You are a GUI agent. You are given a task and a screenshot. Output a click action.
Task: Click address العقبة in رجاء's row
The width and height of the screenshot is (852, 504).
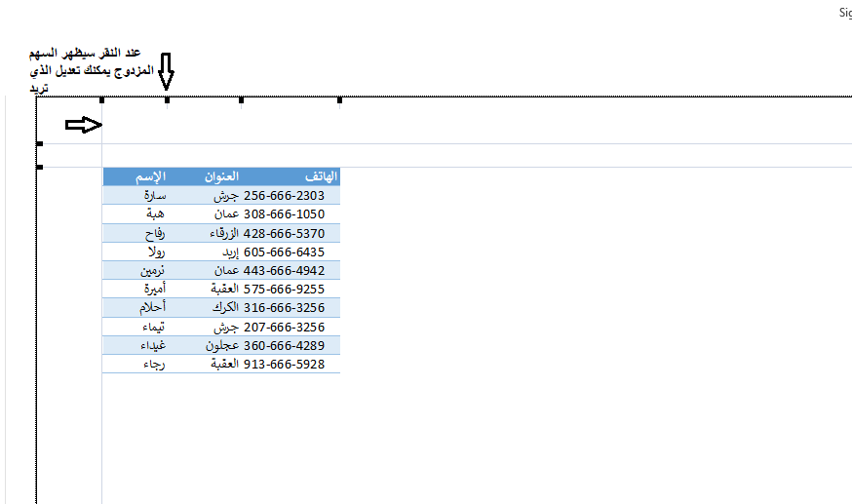[x=225, y=364]
